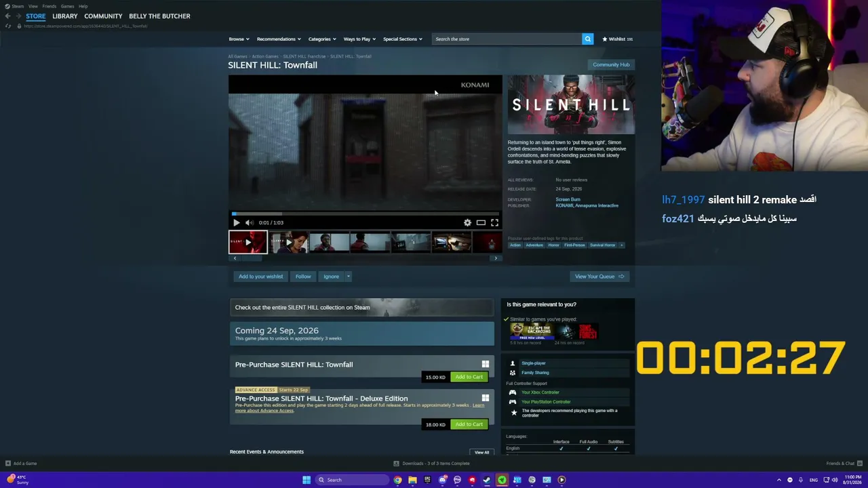This screenshot has height=488, width=868.
Task: Select the Action tag
Action: 515,245
